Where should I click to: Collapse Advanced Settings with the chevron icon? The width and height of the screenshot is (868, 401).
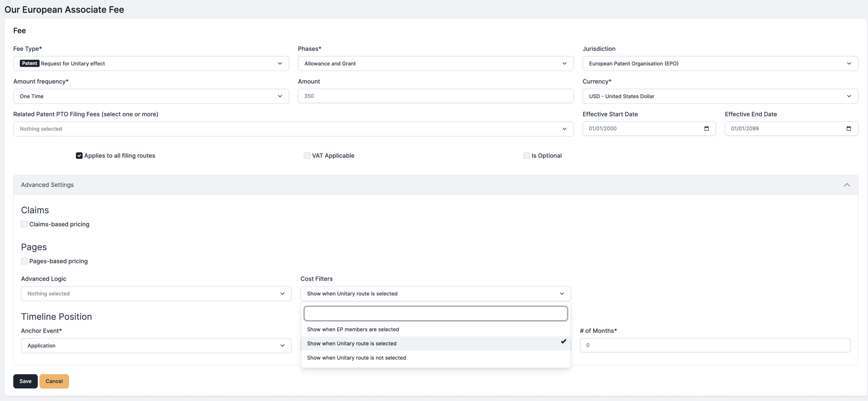coord(847,185)
